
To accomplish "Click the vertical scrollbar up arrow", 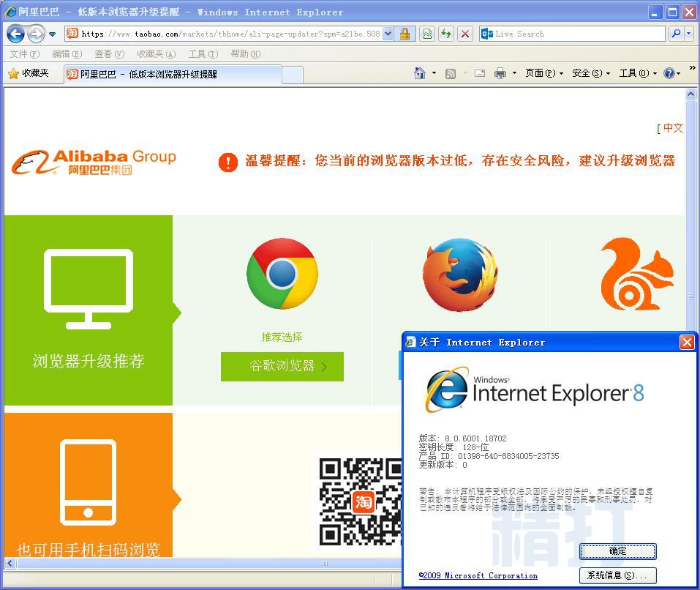I will tap(690, 94).
